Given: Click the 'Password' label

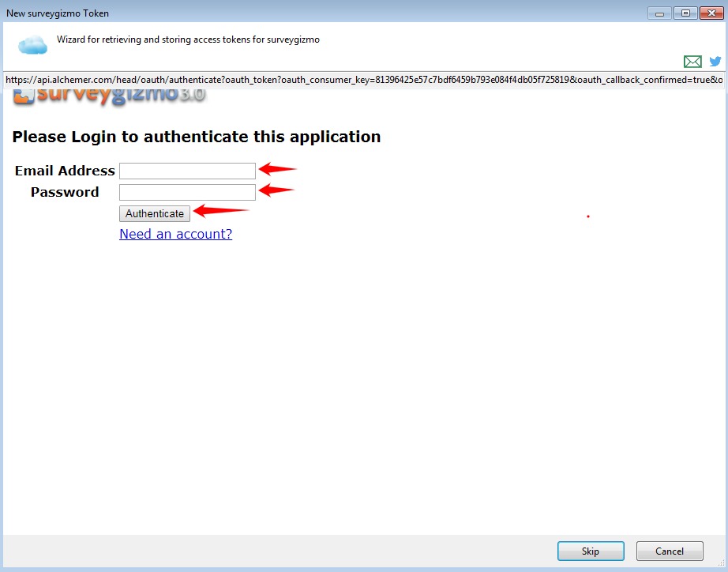Looking at the screenshot, I should pyautogui.click(x=65, y=192).
